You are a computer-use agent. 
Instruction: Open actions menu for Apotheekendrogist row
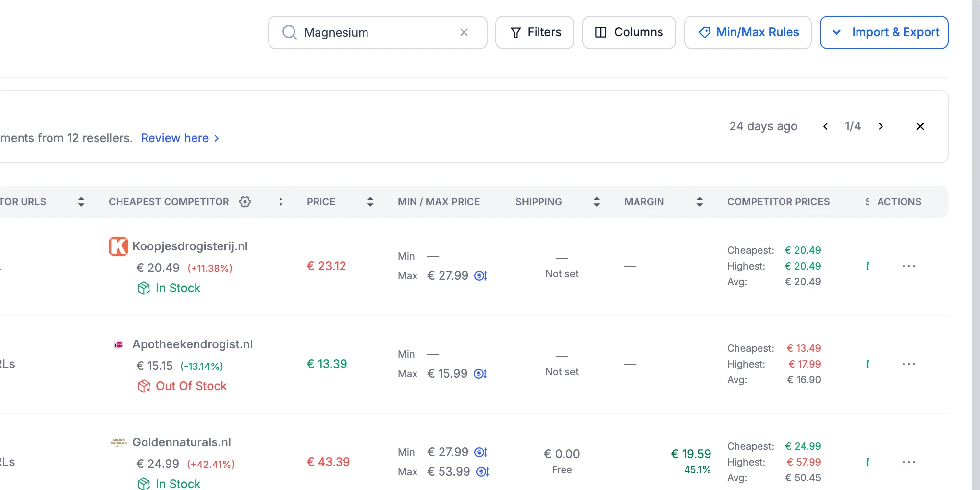tap(909, 364)
